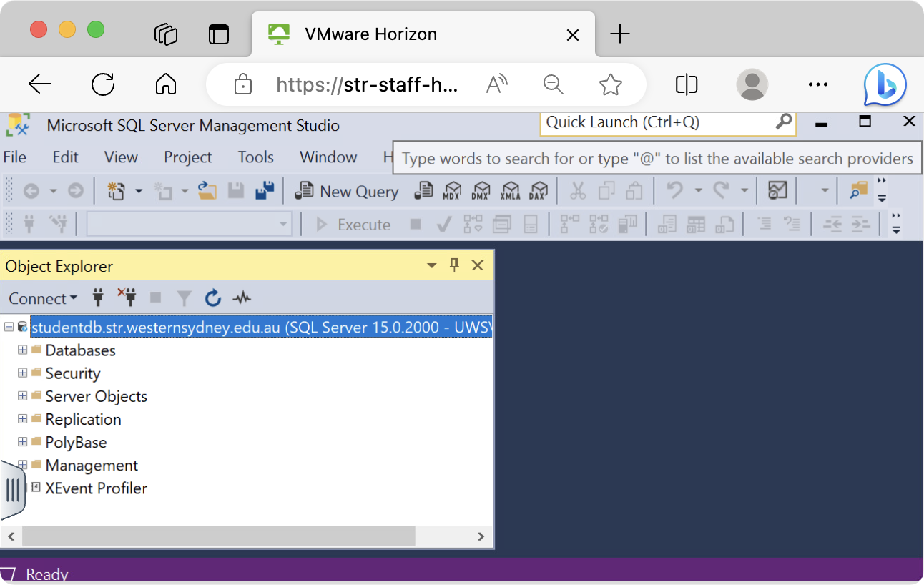
Task: Open a new DAX query
Action: coord(538,191)
